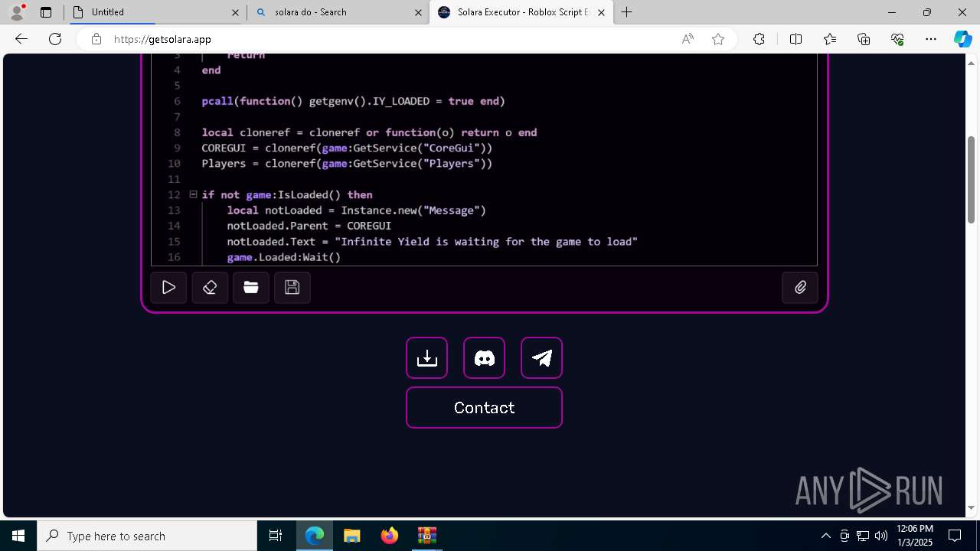Open Settings and more menu
Screen dimensions: 980x551
(931, 39)
